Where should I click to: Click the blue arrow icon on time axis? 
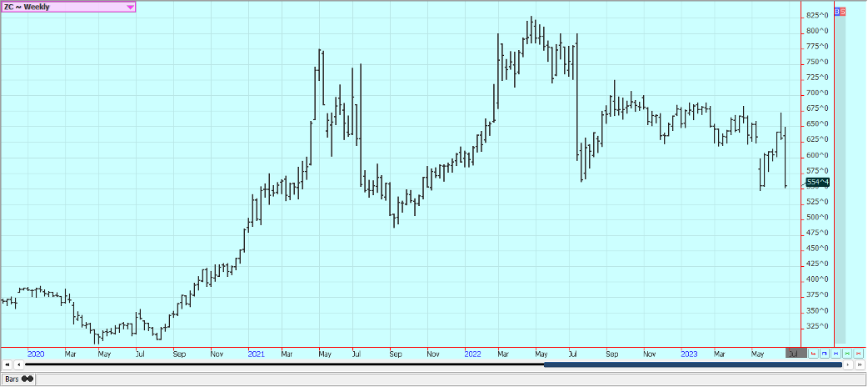tap(825, 354)
